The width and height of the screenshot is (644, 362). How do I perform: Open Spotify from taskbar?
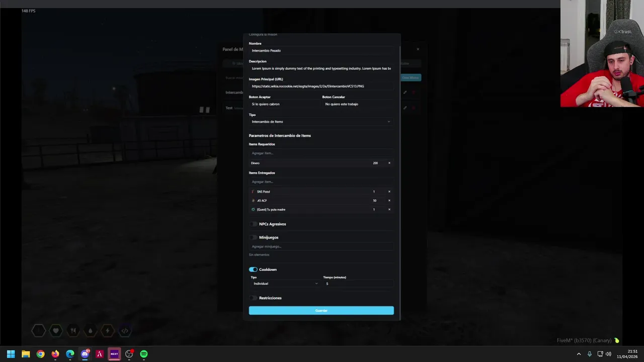(x=144, y=354)
